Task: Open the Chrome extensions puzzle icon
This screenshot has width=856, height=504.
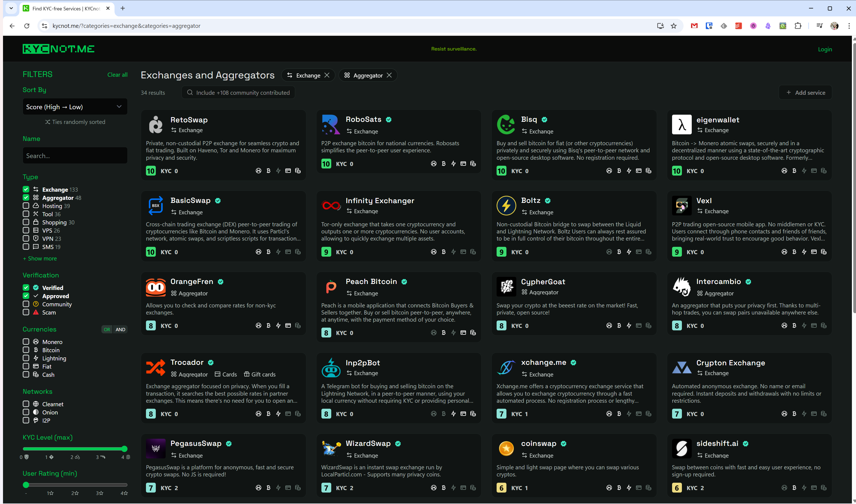Action: [798, 26]
